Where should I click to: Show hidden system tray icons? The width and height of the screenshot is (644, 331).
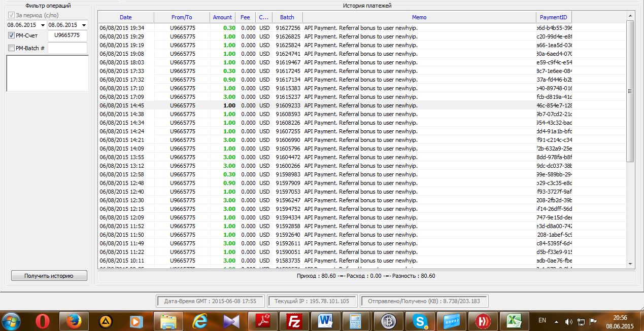click(x=557, y=321)
